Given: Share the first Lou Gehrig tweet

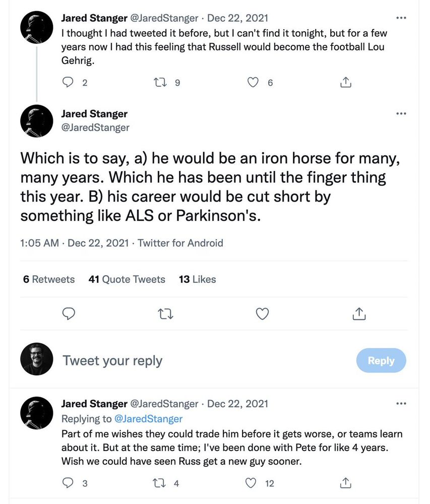Looking at the screenshot, I should 346,82.
